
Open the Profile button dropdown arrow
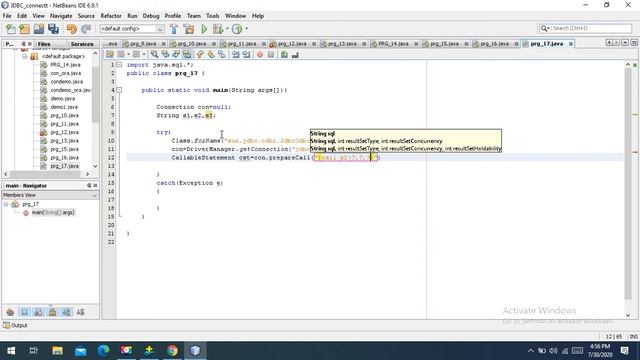tap(247, 29)
